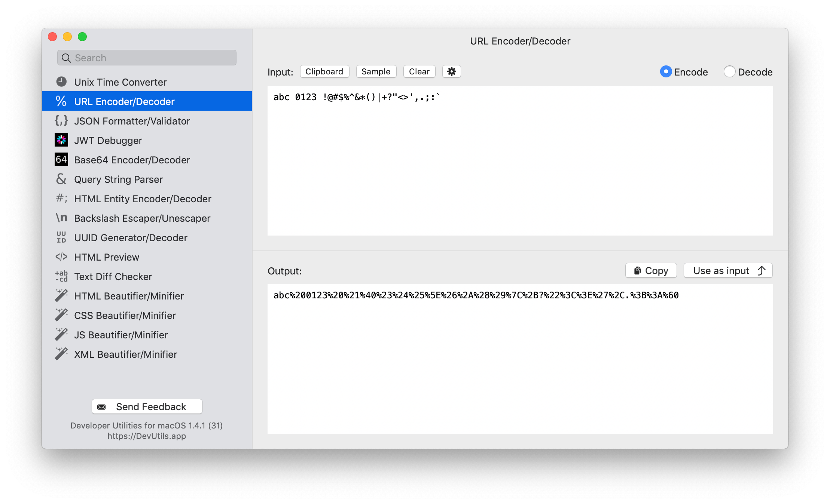This screenshot has width=830, height=504.
Task: Open Query String Parser via ampersand icon
Action: (x=61, y=179)
